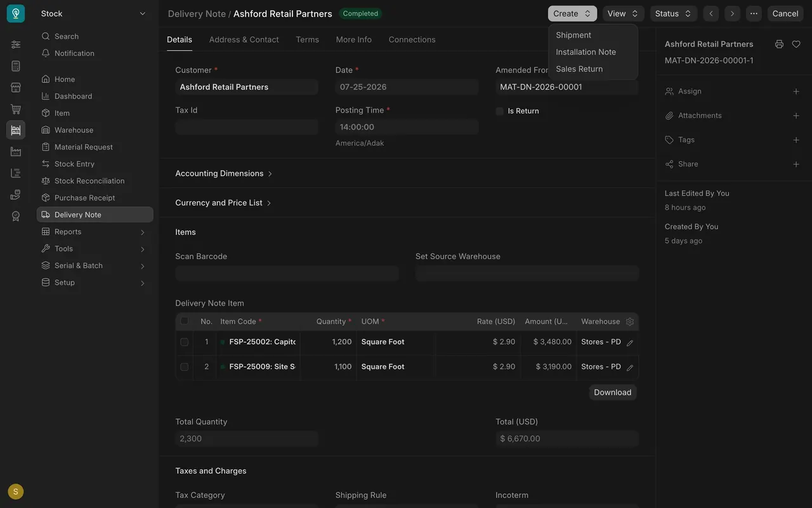Open the Projects icon in left rail

click(x=16, y=173)
